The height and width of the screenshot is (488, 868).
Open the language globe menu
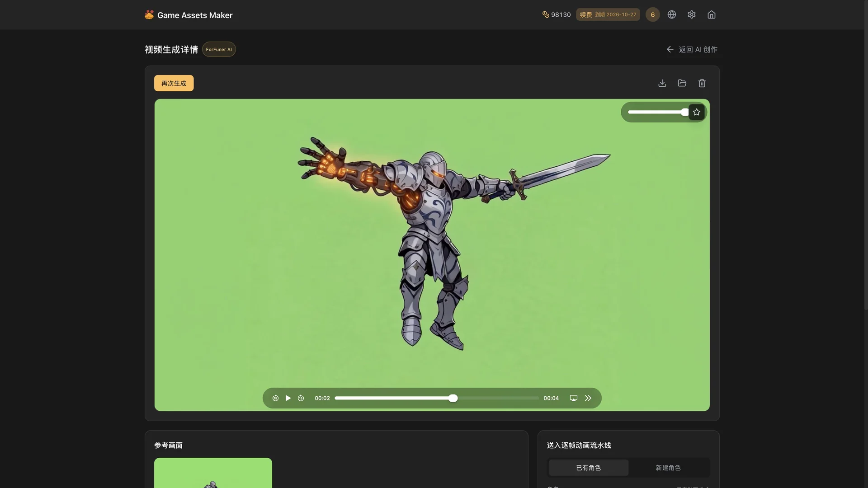click(672, 14)
